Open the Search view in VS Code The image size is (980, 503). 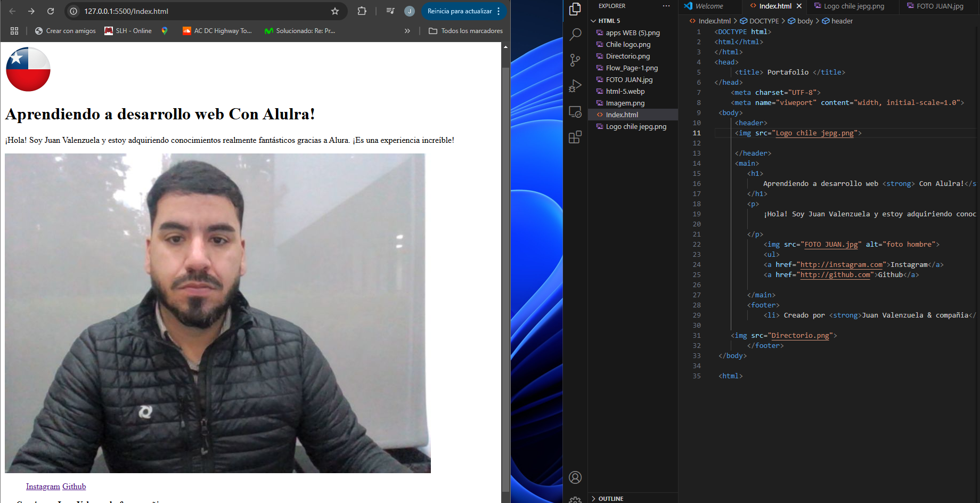(x=575, y=35)
